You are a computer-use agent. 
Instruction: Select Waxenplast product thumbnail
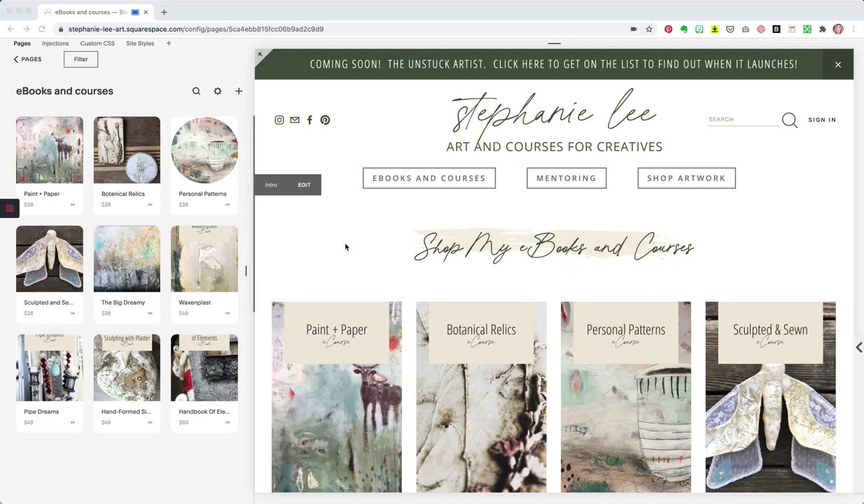coord(204,258)
